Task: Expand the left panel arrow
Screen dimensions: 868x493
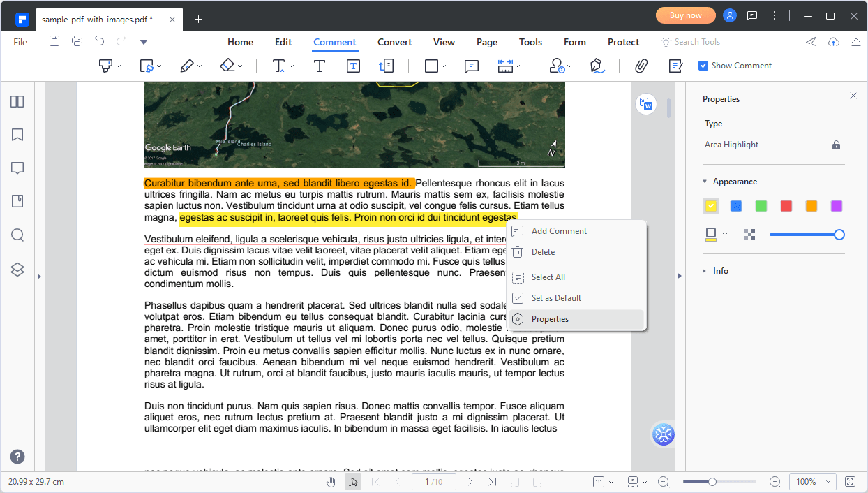Action: coord(39,277)
